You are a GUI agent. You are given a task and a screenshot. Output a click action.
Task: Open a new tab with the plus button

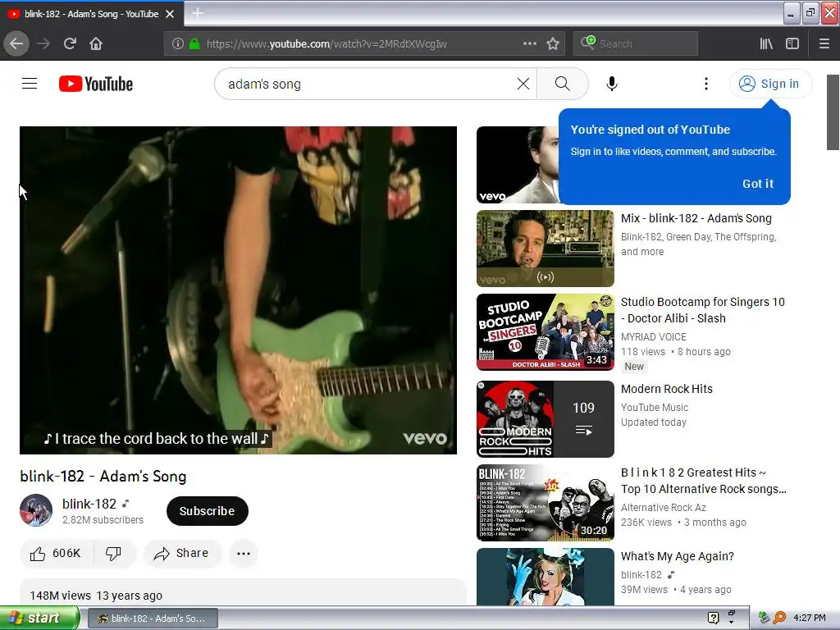(198, 13)
